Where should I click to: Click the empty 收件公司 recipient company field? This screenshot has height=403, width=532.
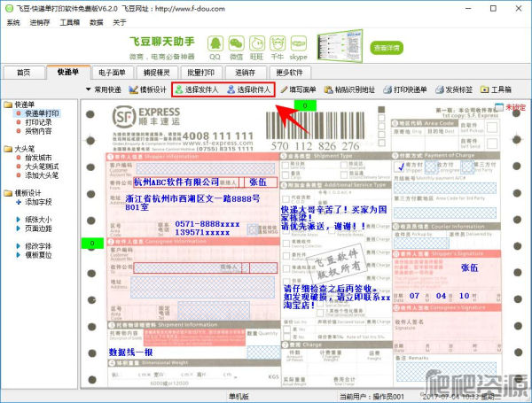(x=187, y=267)
